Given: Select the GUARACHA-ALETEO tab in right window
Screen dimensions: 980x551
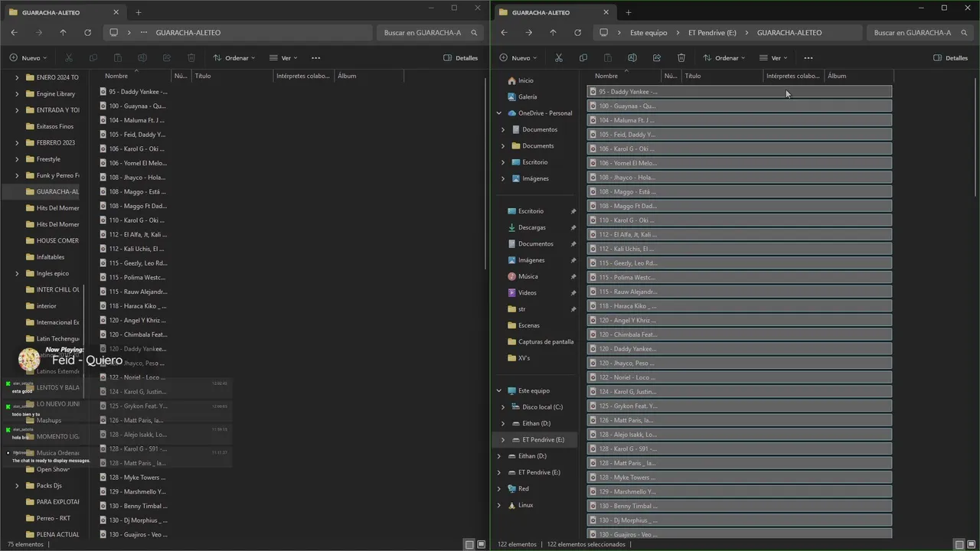Looking at the screenshot, I should 555,12.
